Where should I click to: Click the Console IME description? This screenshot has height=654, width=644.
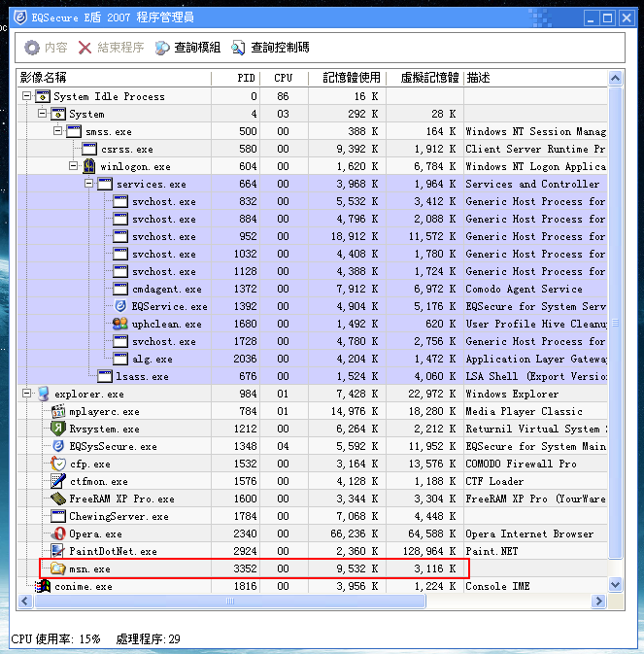pos(497,586)
